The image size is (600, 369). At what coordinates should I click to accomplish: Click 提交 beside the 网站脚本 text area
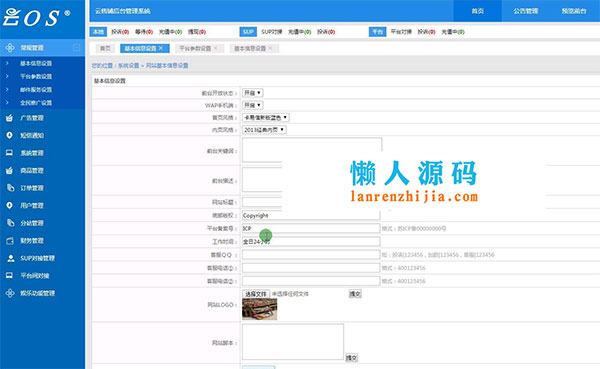pos(352,358)
